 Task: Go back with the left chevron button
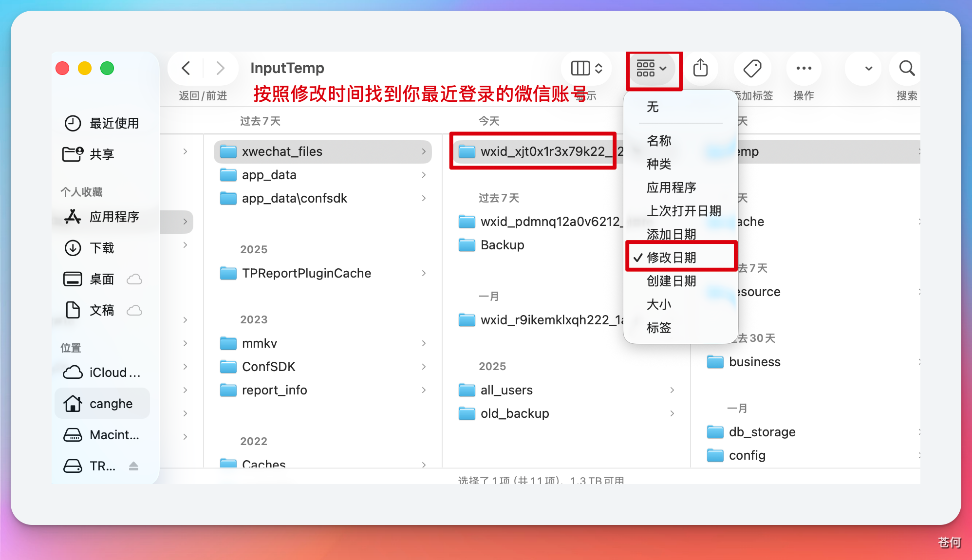point(186,68)
